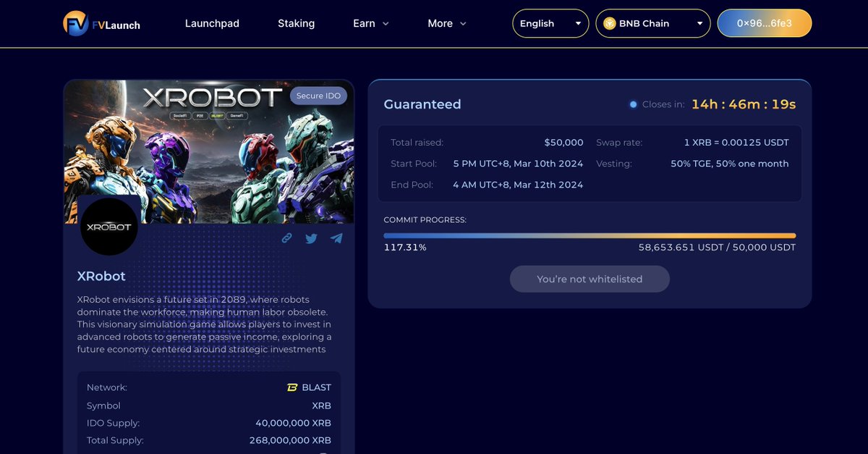Expand the BNB Chain network selector
Screen dimensions: 868x454
(x=652, y=23)
